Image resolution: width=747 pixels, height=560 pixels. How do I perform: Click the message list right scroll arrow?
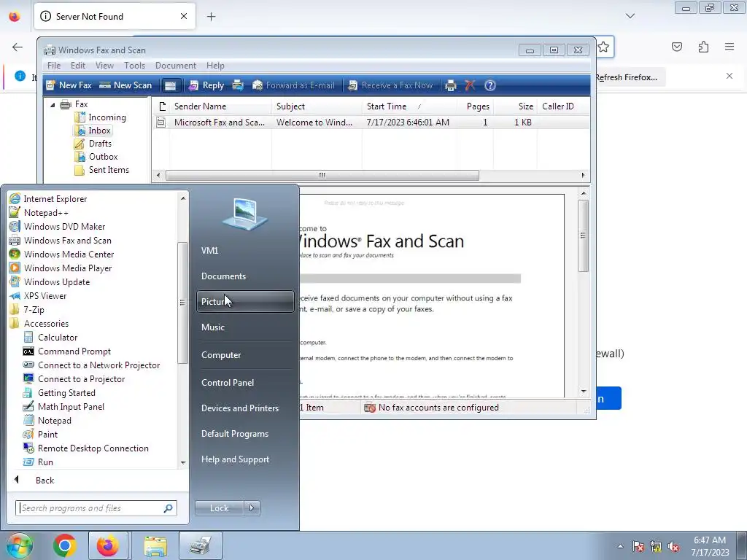[x=583, y=175]
